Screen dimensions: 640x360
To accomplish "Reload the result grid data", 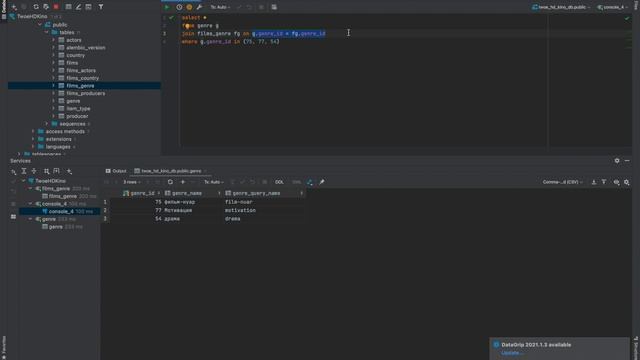I will [170, 182].
